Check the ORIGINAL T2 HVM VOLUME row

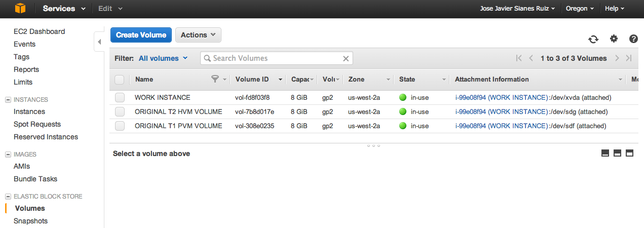tap(120, 112)
